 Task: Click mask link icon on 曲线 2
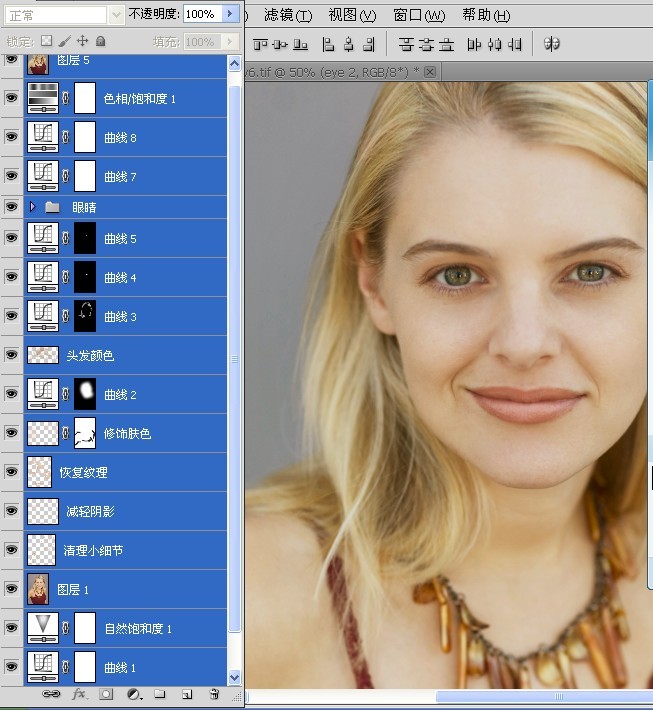pyautogui.click(x=66, y=394)
